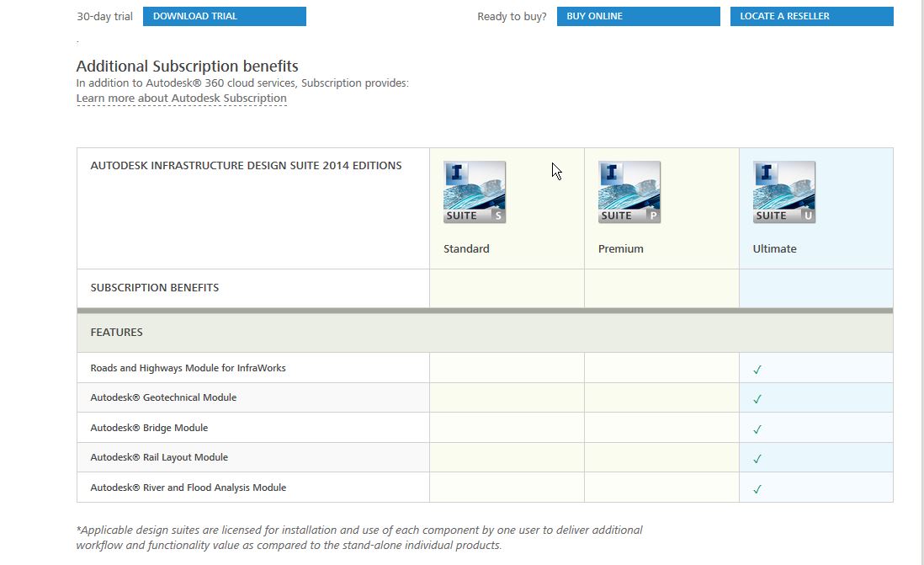The height and width of the screenshot is (565, 924).
Task: Click the Rail Layout Module checkmark
Action: coord(758,457)
